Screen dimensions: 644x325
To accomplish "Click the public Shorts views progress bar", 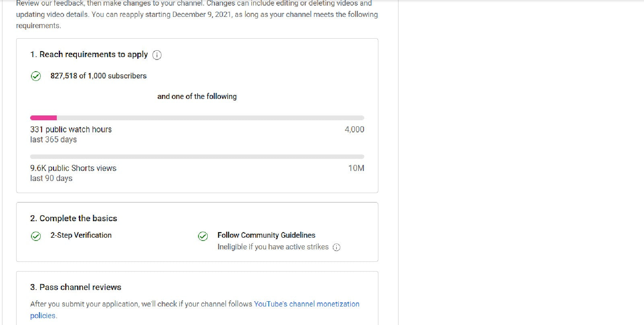I will (197, 156).
